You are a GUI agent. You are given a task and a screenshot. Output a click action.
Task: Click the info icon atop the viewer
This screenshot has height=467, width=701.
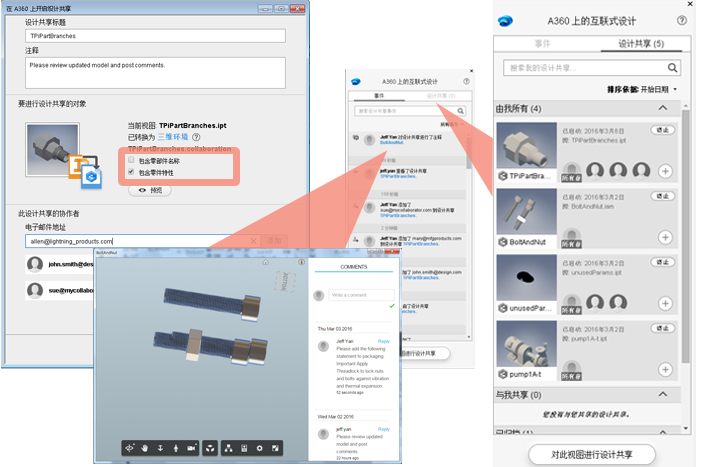[301, 262]
